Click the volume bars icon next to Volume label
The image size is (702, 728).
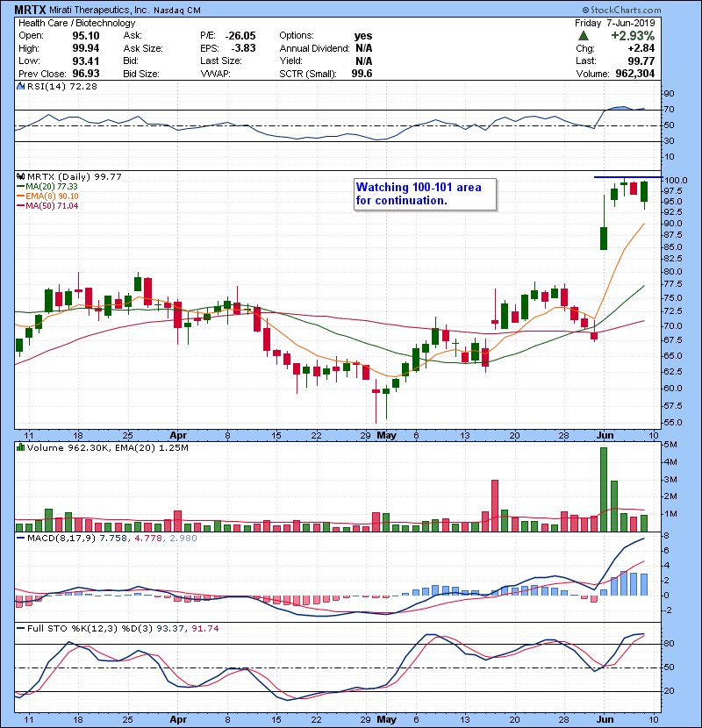[20, 447]
